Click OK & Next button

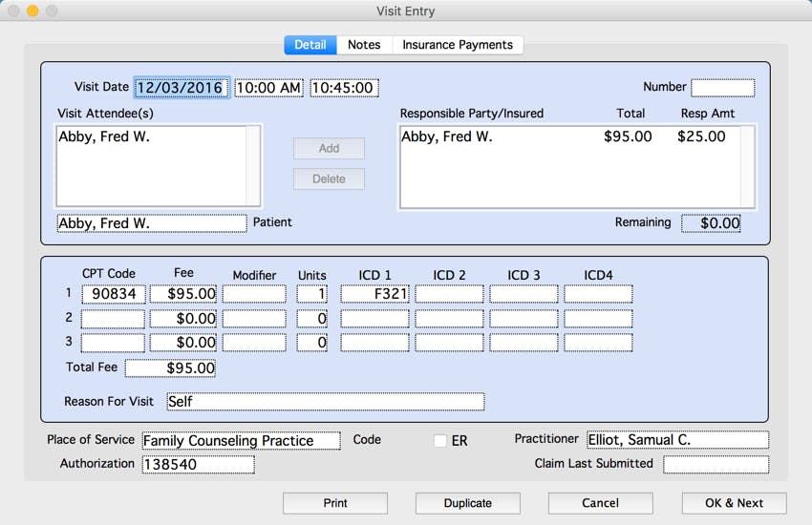coord(734,503)
